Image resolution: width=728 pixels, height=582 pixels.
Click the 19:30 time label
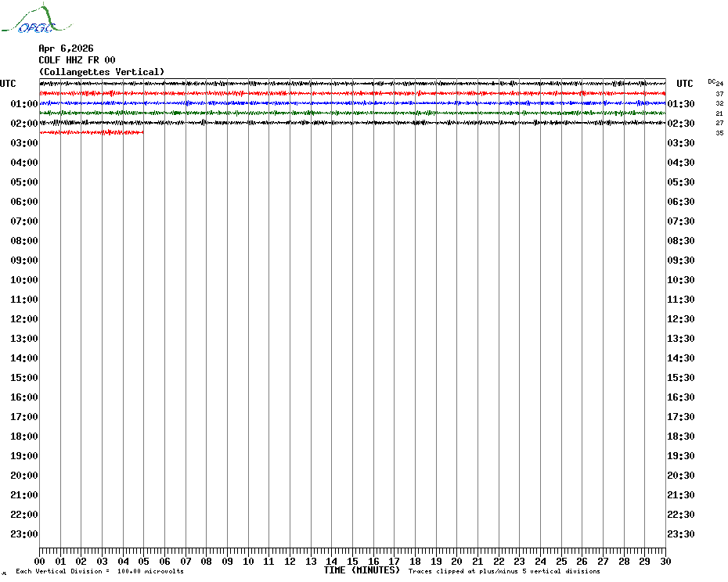[x=681, y=456]
